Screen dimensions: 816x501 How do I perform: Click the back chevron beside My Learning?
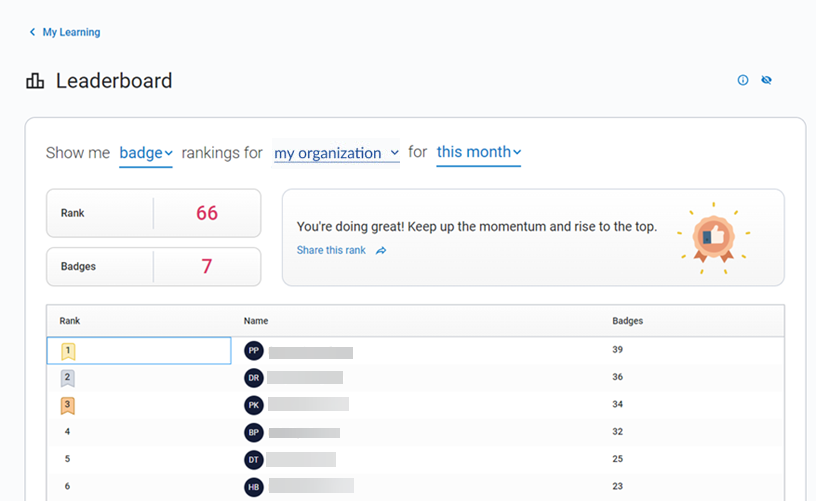(32, 32)
